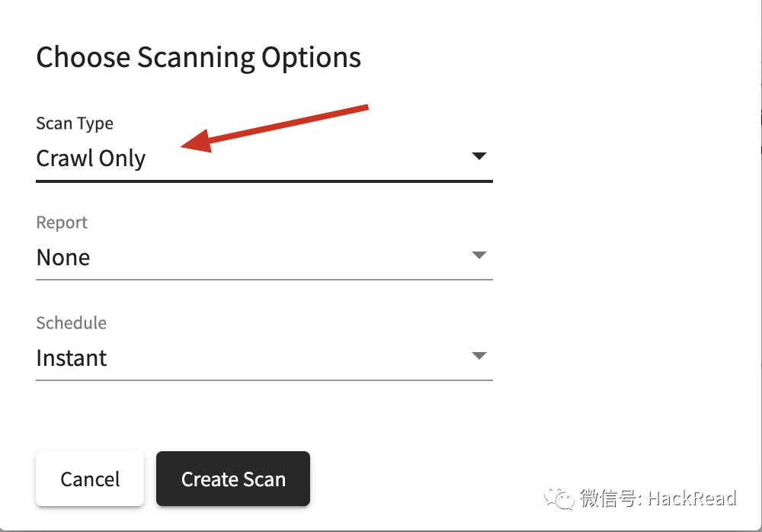Click the None report value
Viewport: 762px width, 532px height.
63,258
